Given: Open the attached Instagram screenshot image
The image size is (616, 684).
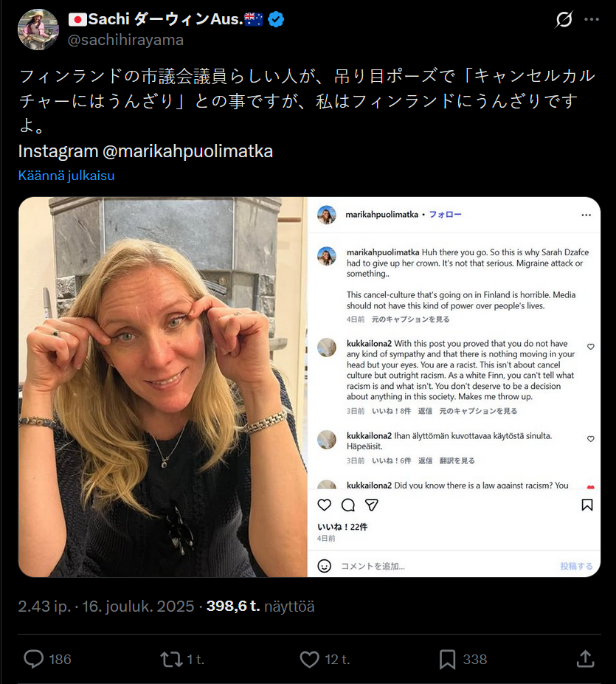Looking at the screenshot, I should click(309, 387).
